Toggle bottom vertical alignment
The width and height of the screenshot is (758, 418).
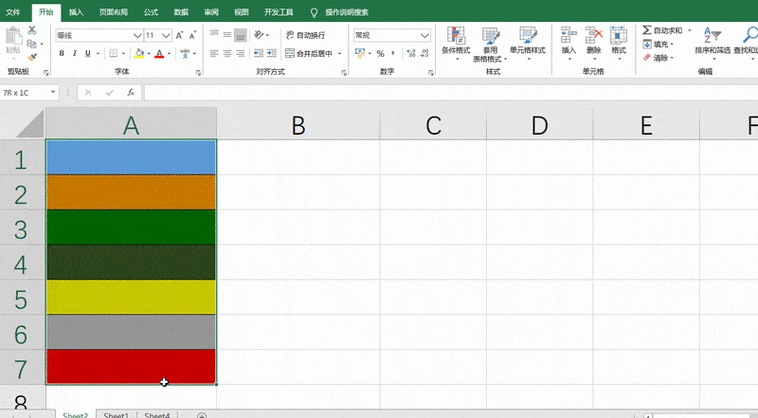(240, 35)
